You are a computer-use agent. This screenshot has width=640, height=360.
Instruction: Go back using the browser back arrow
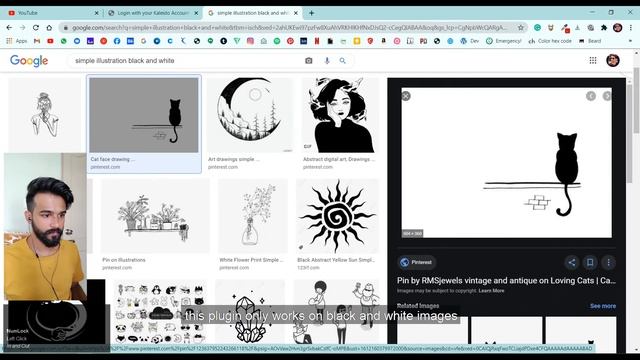(x=9, y=28)
